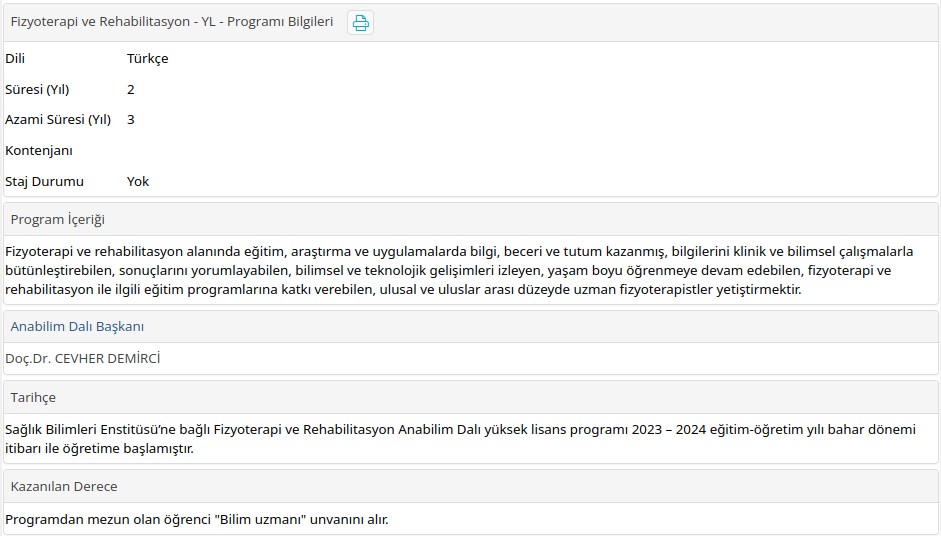Open the Anabilim Dalı Başkanı link
The width and height of the screenshot is (941, 536).
coord(77,327)
